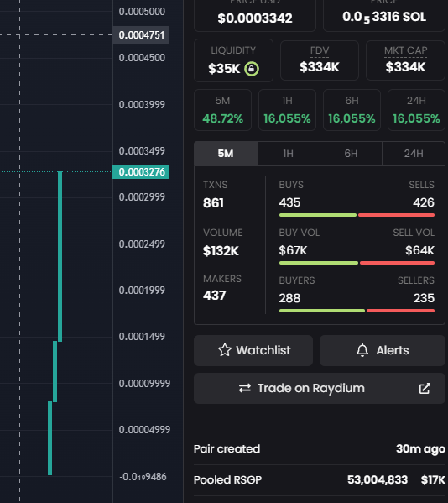This screenshot has height=503, width=448.
Task: Open the Alerts button
Action: coord(383,350)
